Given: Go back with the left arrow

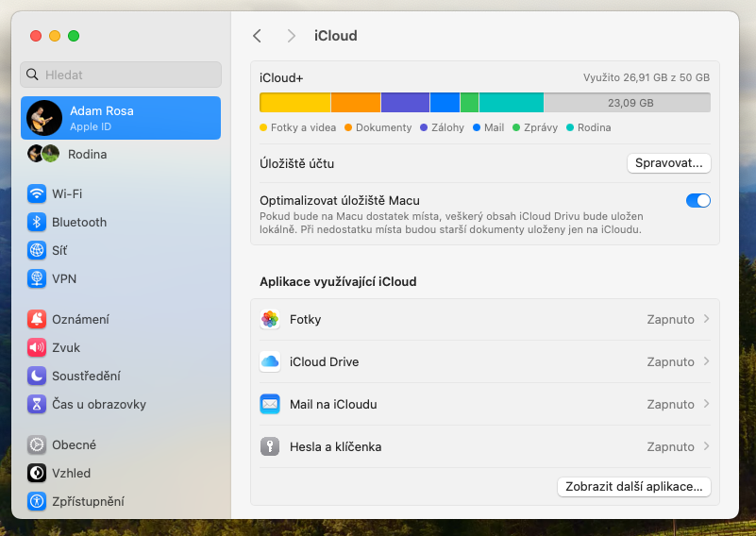Looking at the screenshot, I should 257,36.
